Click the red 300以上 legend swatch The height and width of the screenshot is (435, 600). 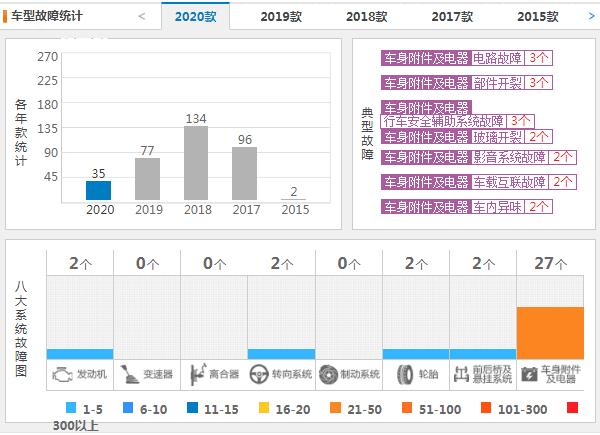572,407
